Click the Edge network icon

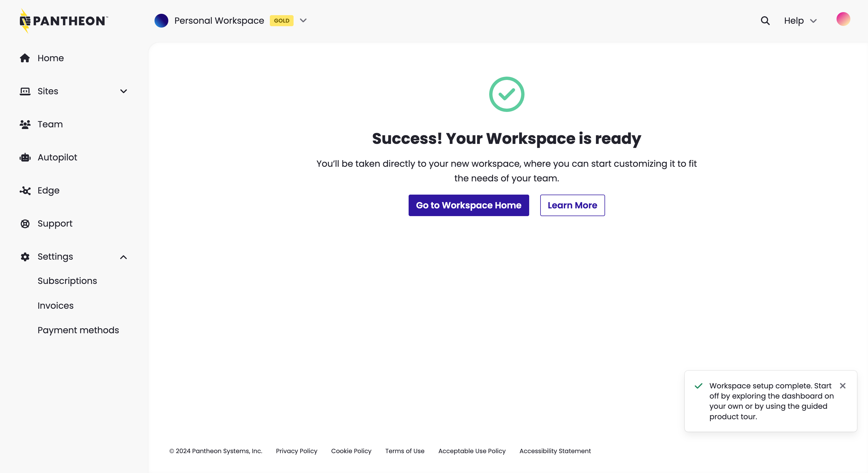[x=25, y=190]
